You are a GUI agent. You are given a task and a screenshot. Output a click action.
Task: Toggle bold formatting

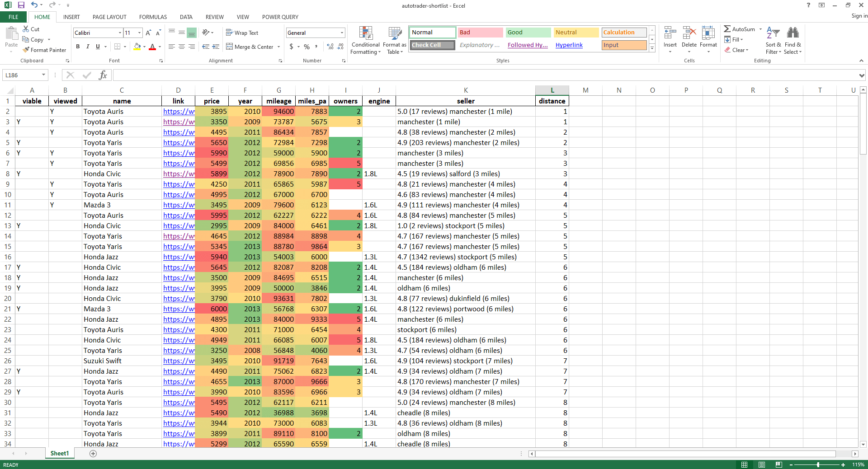77,47
